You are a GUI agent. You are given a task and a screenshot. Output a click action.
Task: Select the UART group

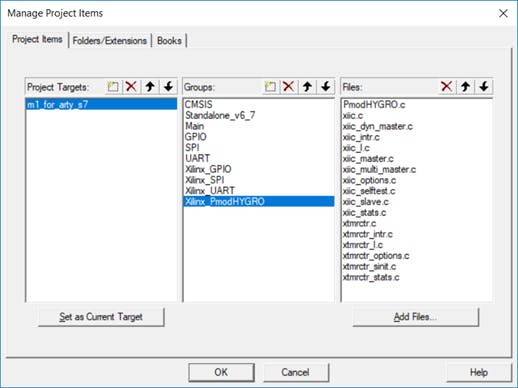(x=259, y=158)
